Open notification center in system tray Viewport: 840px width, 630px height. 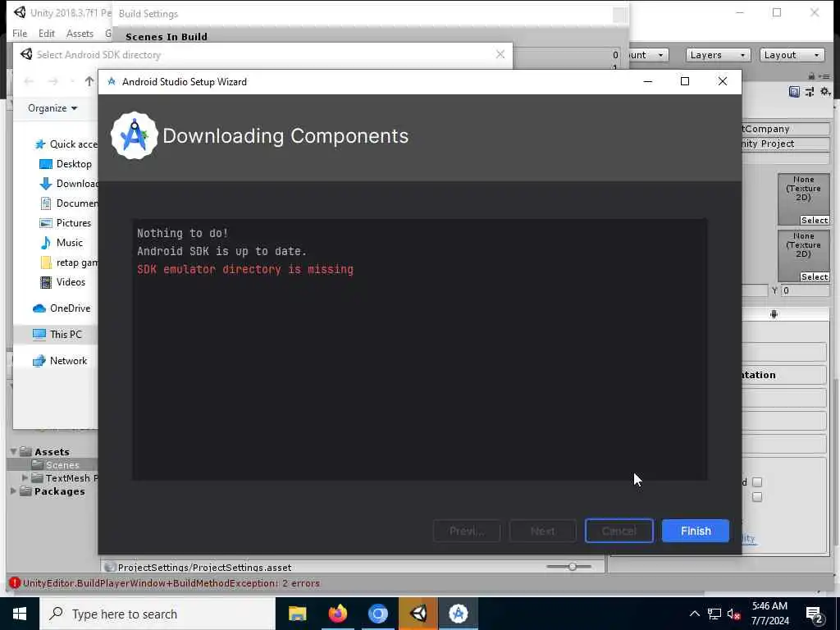(815, 614)
